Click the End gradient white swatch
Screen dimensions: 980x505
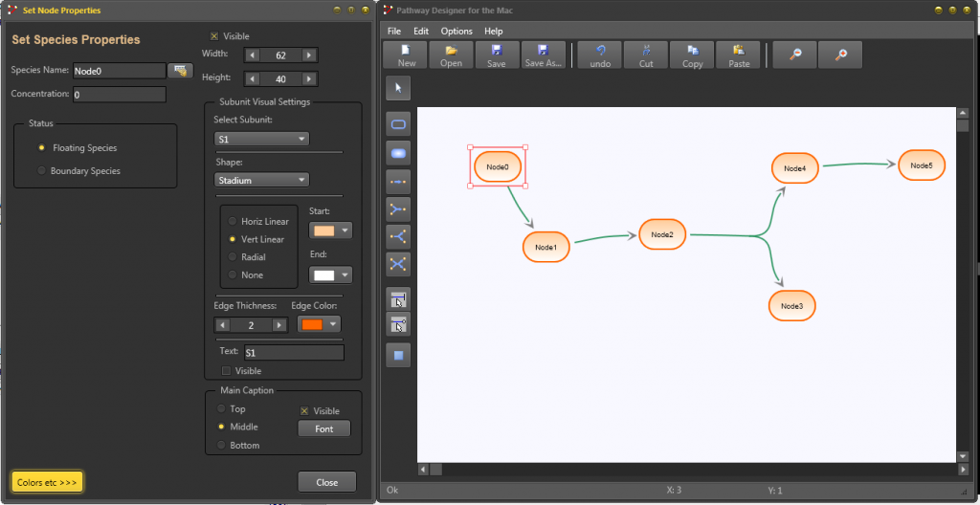click(323, 275)
